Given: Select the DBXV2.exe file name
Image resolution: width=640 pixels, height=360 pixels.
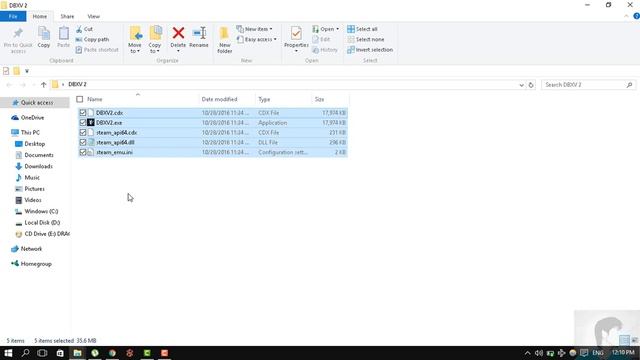Looking at the screenshot, I should 109,122.
